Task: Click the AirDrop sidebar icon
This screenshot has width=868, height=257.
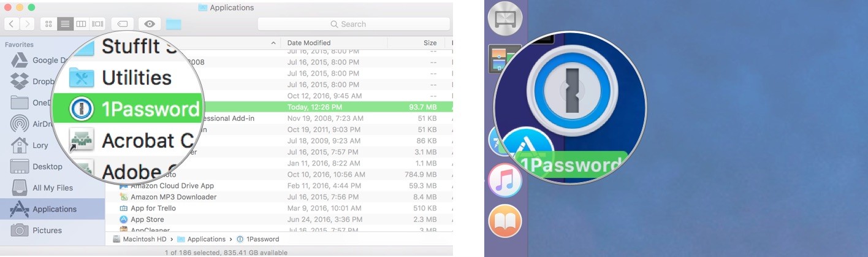Action: click(20, 123)
